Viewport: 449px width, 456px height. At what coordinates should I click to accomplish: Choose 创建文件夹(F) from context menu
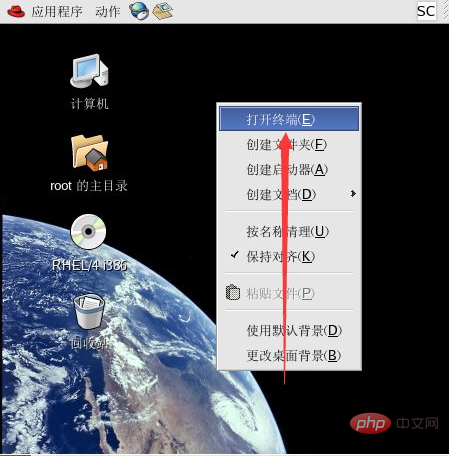click(289, 144)
